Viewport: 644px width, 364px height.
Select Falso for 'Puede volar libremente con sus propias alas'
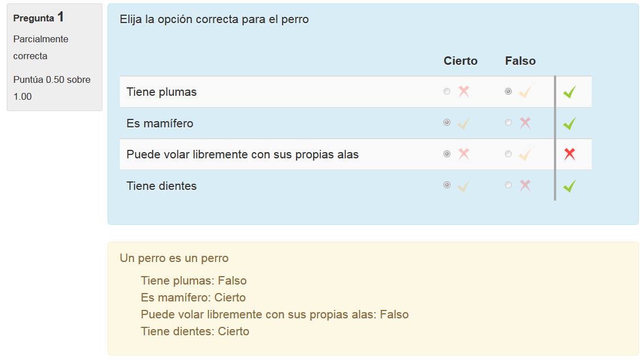pos(508,154)
